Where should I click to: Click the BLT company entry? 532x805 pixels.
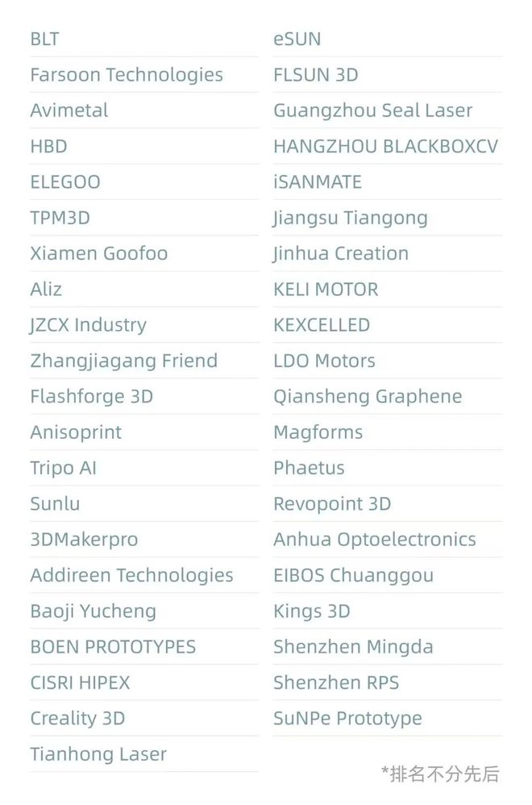pyautogui.click(x=45, y=39)
